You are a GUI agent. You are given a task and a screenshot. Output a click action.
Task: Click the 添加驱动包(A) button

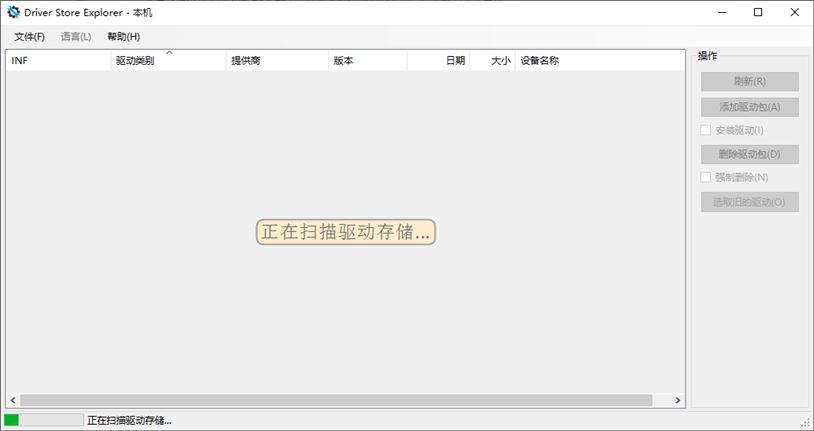coord(749,106)
